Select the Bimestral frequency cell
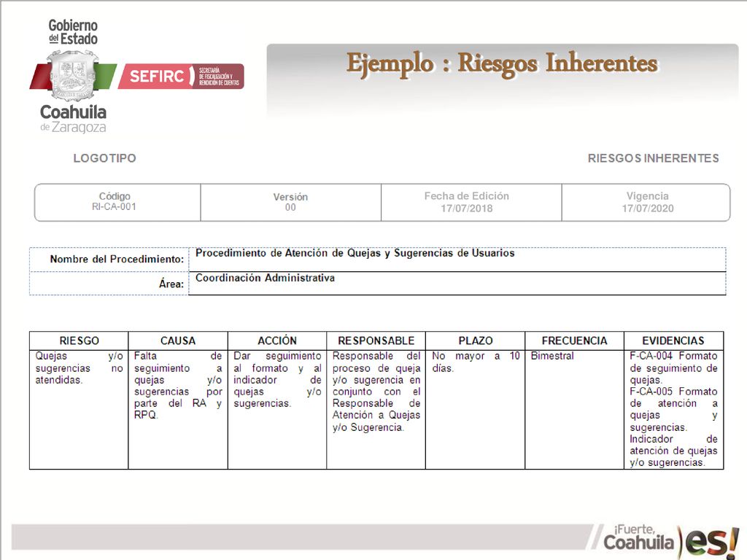This screenshot has height=560, width=747. coord(574,410)
